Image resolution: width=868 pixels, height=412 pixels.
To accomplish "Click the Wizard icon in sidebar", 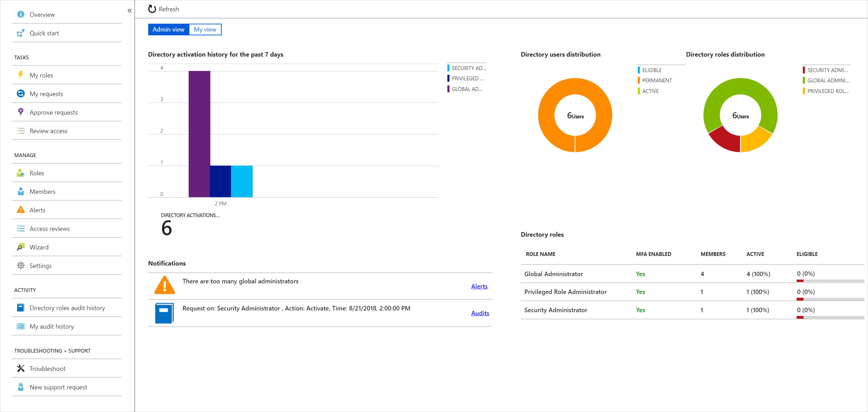I will coord(21,247).
